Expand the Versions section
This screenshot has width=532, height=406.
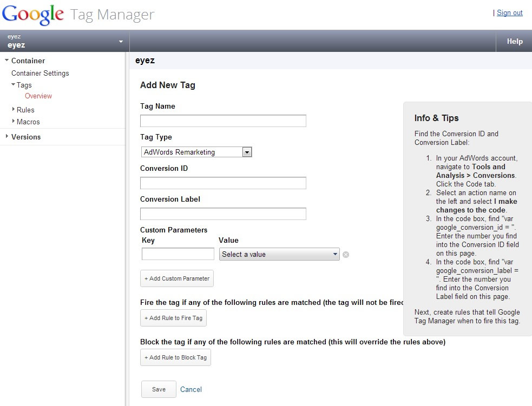7,136
